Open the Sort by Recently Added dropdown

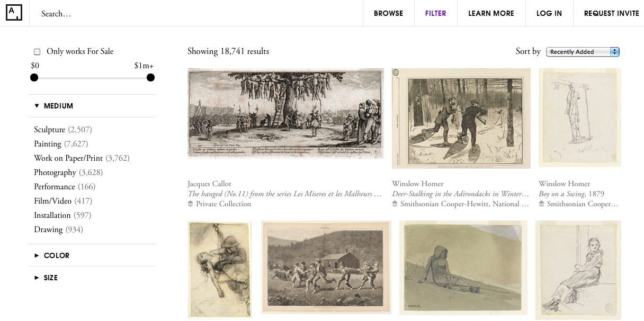click(583, 52)
